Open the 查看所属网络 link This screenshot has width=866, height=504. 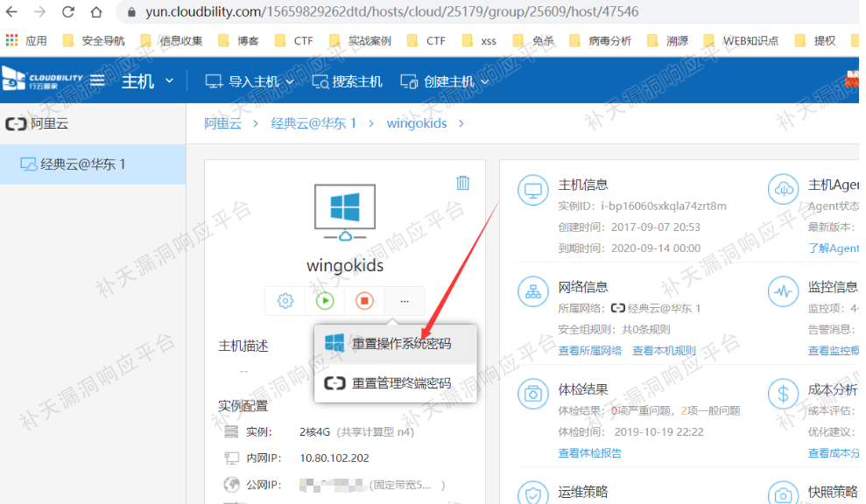point(590,351)
